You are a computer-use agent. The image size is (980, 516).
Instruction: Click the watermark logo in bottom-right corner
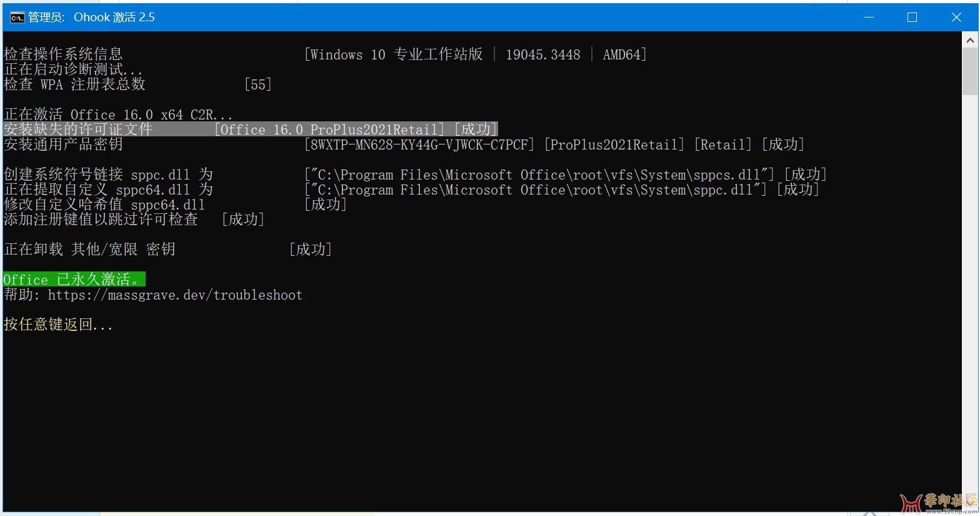(x=937, y=502)
